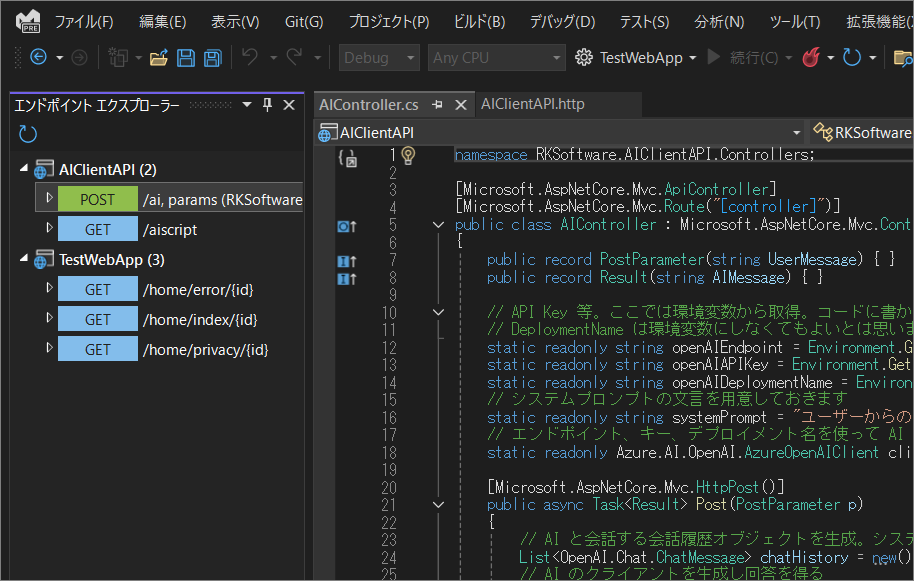The height and width of the screenshot is (581, 914).
Task: Click the green POST method badge
Action: (98, 199)
